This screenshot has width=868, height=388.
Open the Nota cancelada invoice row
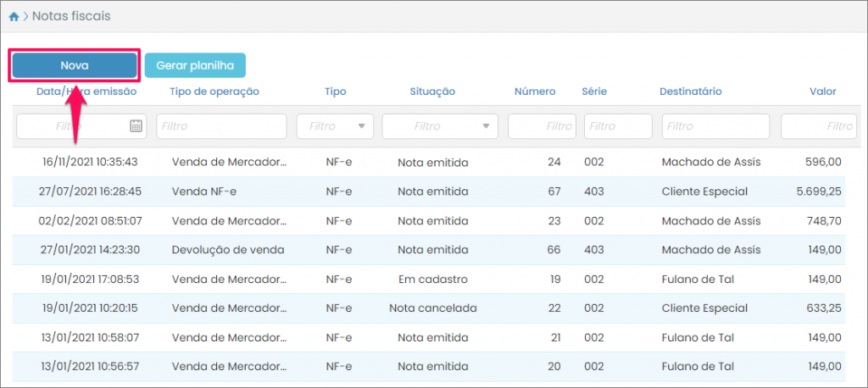[432, 308]
